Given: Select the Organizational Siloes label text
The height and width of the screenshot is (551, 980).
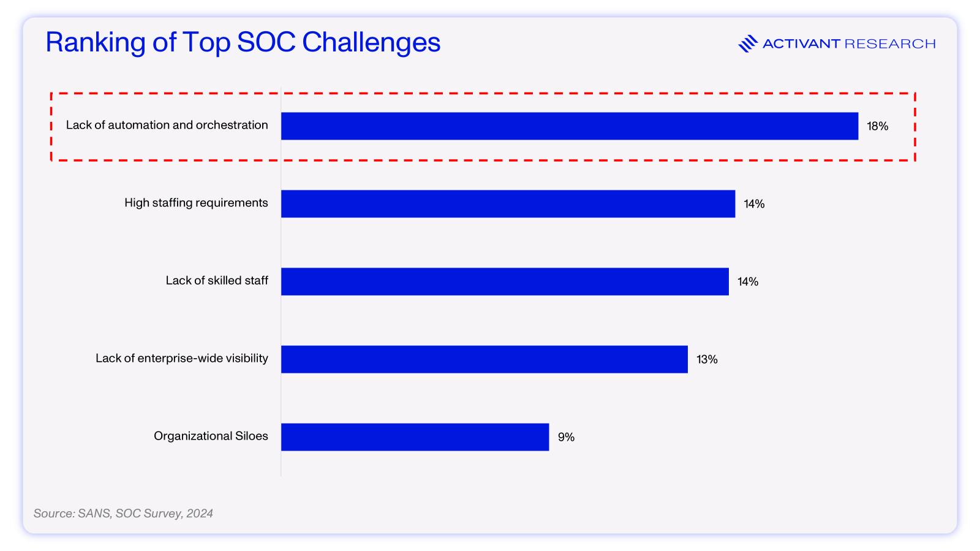Looking at the screenshot, I should (211, 436).
